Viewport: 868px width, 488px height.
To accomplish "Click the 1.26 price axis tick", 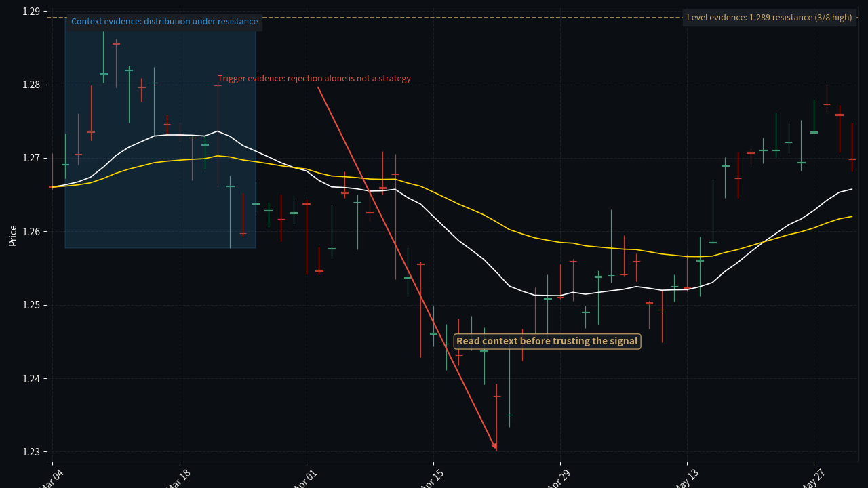I will click(x=31, y=232).
